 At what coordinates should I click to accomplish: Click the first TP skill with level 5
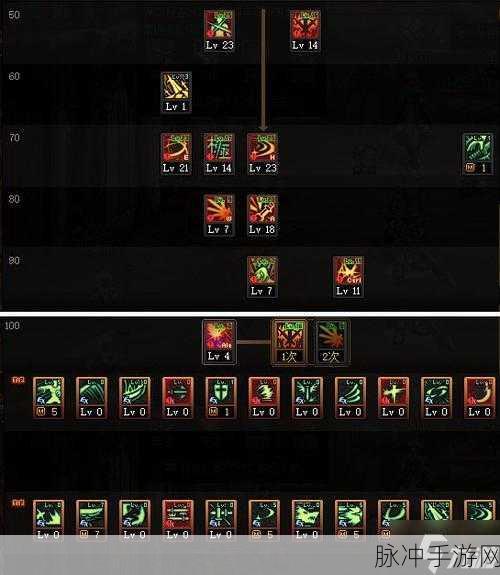pyautogui.click(x=48, y=398)
